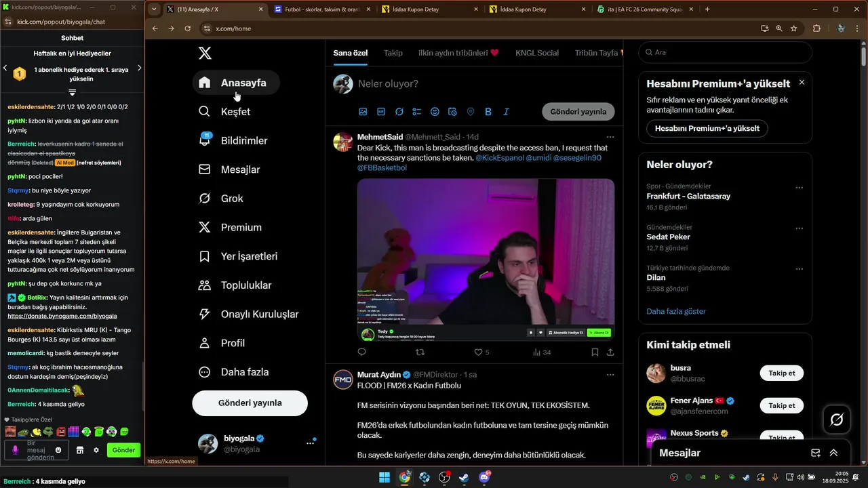Compose new message in Mesajlar drawer
Image resolution: width=868 pixels, height=488 pixels.
816,453
